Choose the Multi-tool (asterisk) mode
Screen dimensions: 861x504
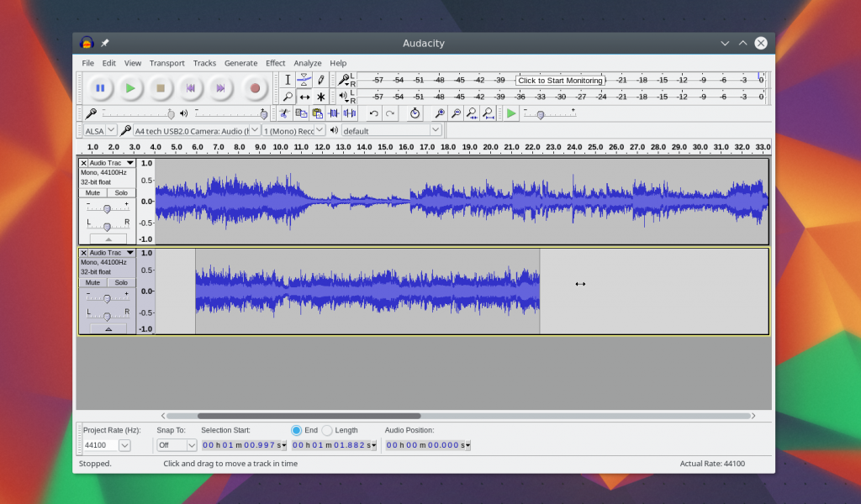click(x=320, y=97)
